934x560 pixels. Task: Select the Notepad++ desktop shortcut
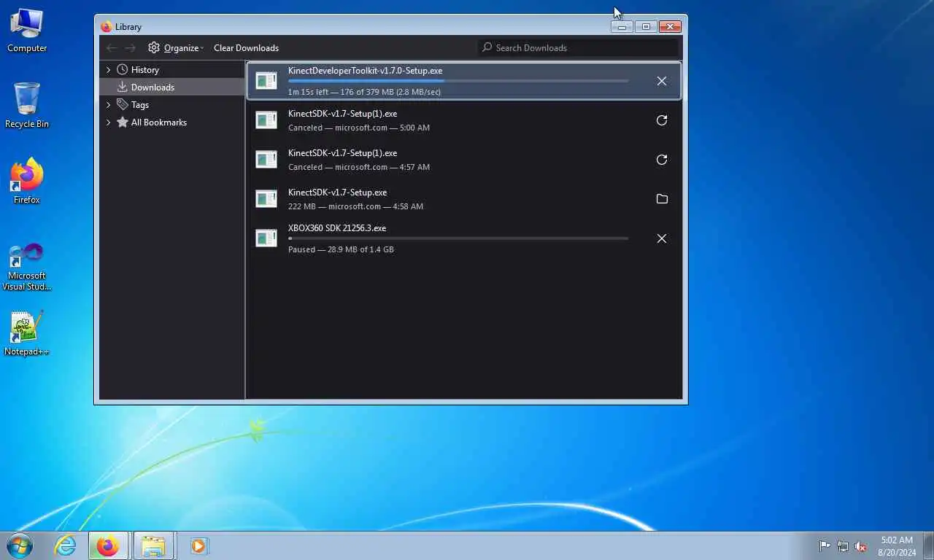click(x=27, y=333)
